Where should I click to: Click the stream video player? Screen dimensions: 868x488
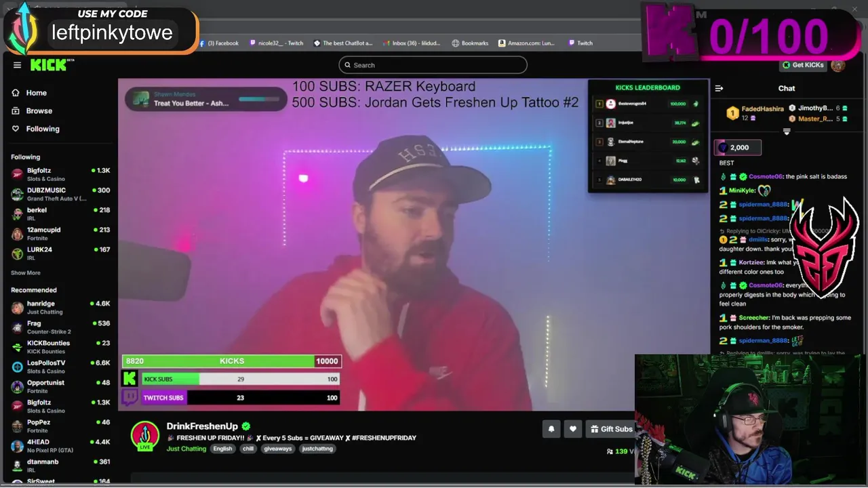click(414, 244)
